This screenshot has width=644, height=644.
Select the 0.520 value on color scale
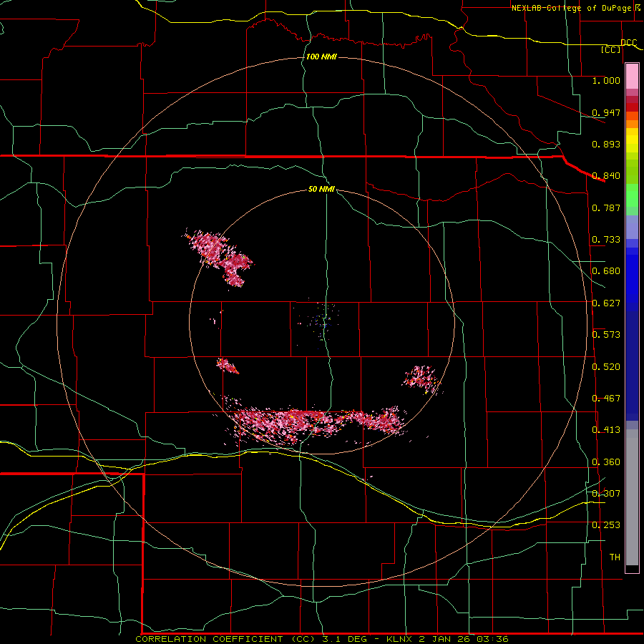tap(606, 367)
